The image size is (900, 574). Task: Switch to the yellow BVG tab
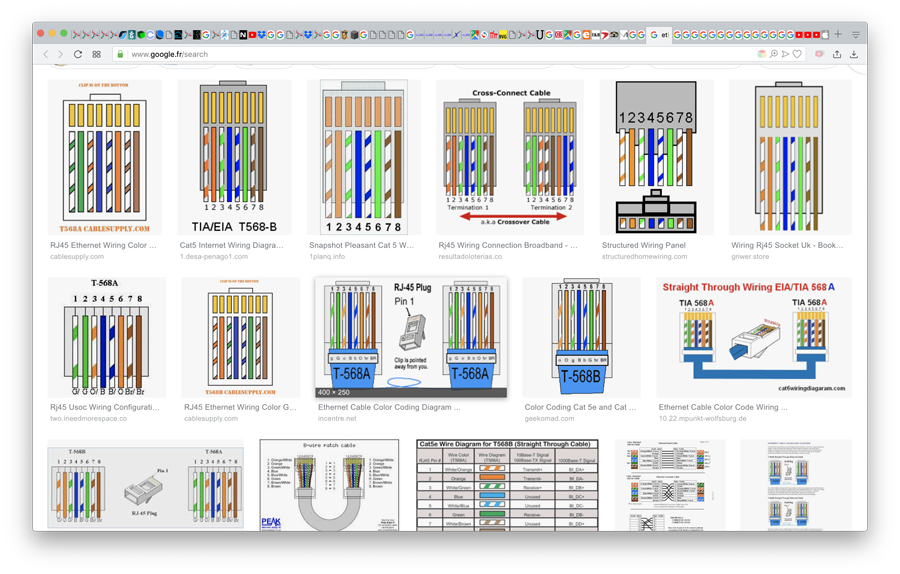click(503, 35)
